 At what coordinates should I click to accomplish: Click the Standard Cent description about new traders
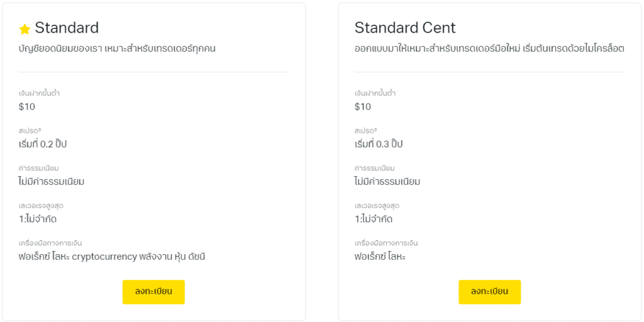489,49
